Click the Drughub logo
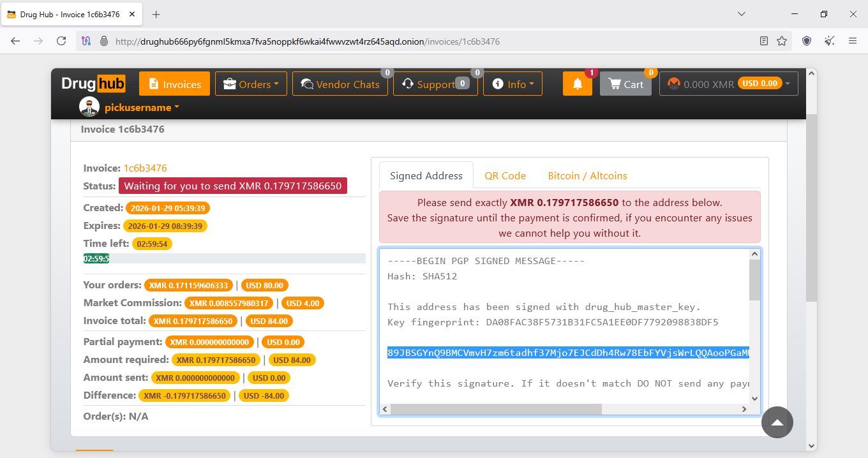This screenshot has width=868, height=458. click(93, 84)
